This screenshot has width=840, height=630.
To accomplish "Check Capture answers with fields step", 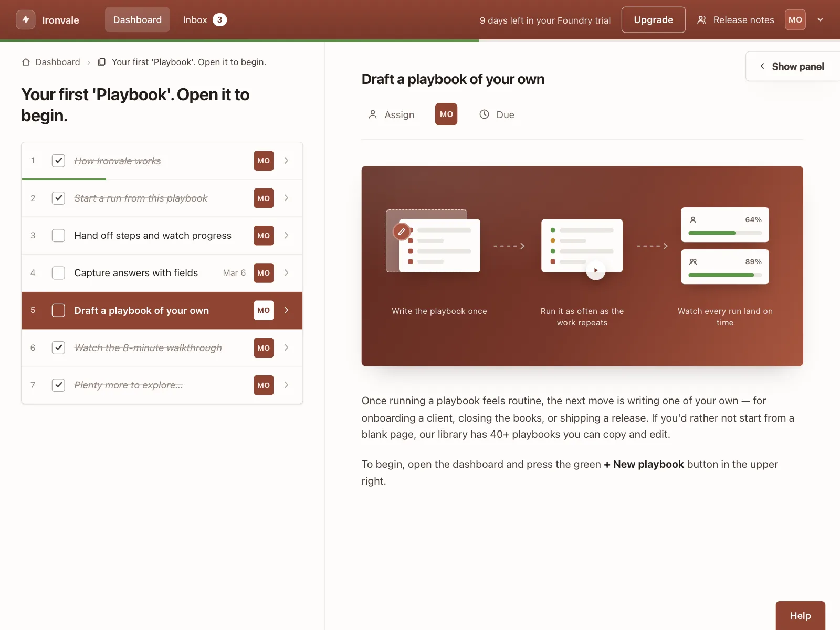I will 58,273.
